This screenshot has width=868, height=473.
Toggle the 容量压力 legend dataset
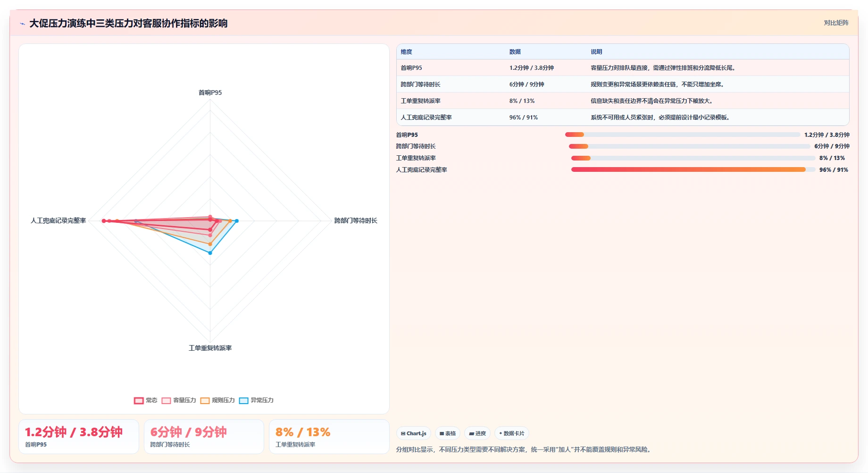coord(179,400)
